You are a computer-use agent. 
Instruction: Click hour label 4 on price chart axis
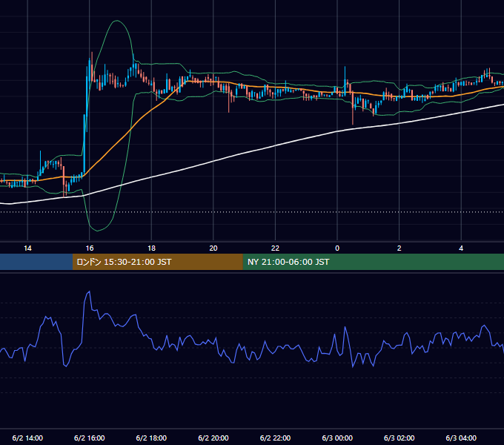point(461,248)
